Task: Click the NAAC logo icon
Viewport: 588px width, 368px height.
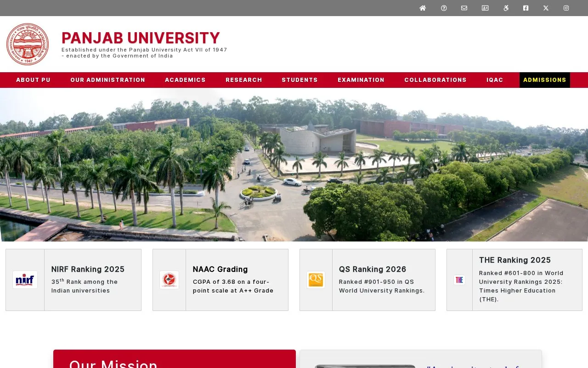Action: coord(169,280)
